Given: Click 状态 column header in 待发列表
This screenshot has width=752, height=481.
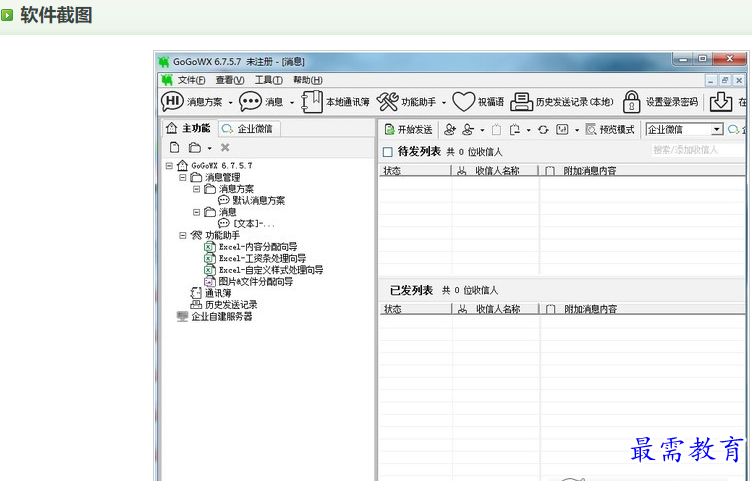Looking at the screenshot, I should click(x=415, y=171).
